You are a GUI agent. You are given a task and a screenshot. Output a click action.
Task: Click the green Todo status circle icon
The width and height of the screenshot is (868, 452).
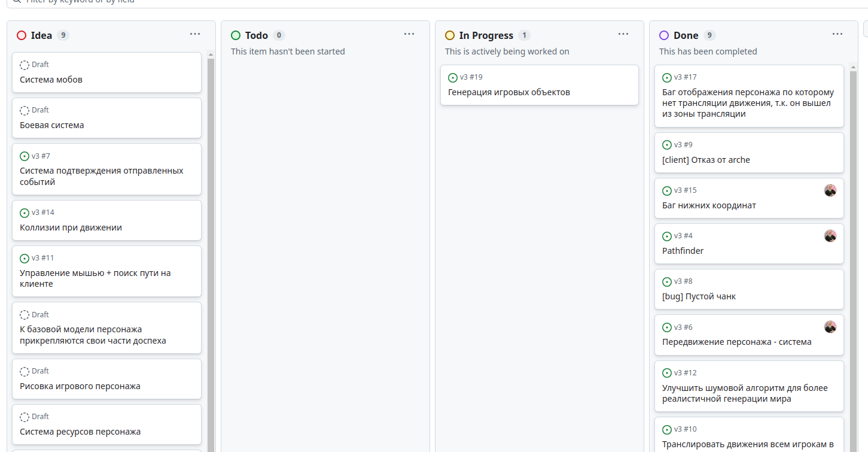(x=236, y=35)
